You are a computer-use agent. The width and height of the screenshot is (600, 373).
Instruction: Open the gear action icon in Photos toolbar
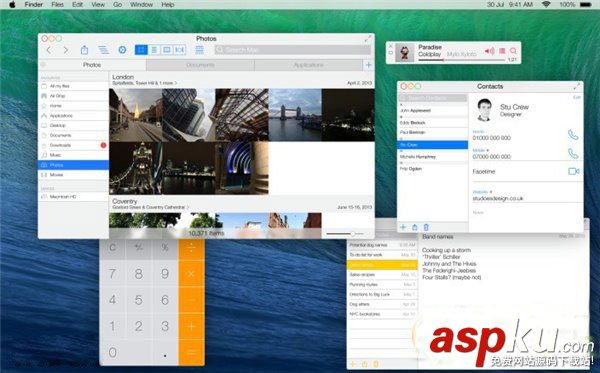coord(122,50)
